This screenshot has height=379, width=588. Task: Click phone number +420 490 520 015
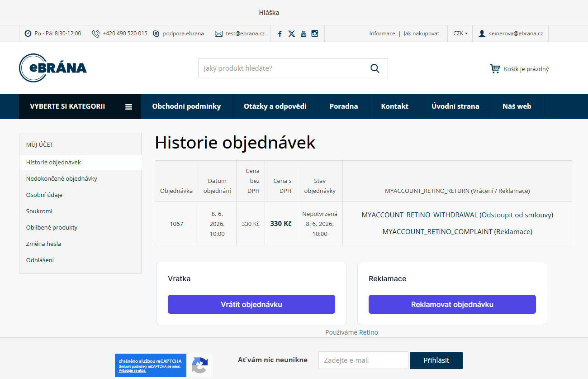125,34
